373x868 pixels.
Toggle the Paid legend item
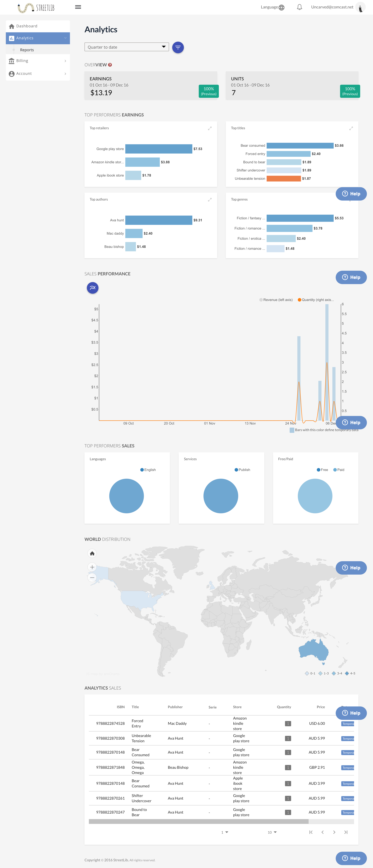pyautogui.click(x=339, y=470)
